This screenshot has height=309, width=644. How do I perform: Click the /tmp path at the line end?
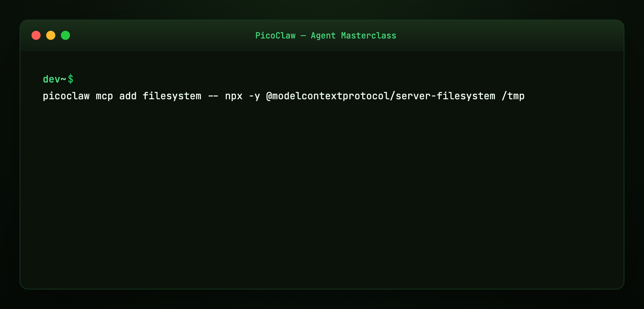click(x=513, y=96)
